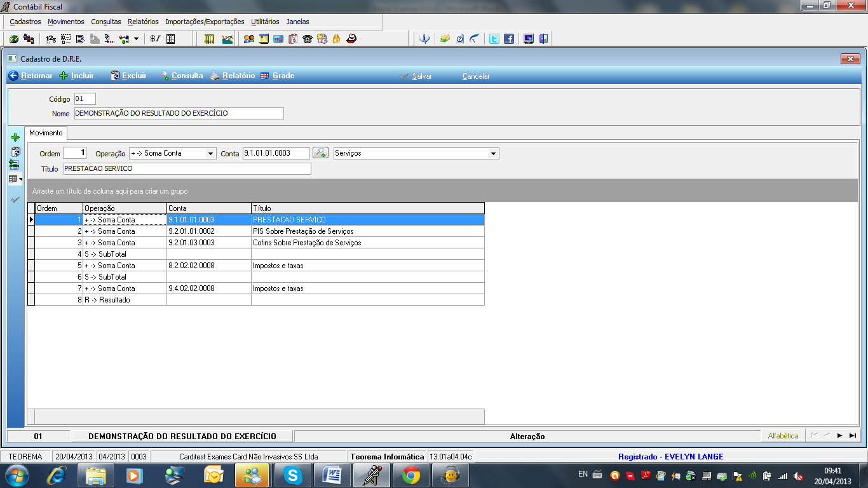Click the monitor screen icon on the toolbar
The height and width of the screenshot is (488, 868).
pos(529,39)
